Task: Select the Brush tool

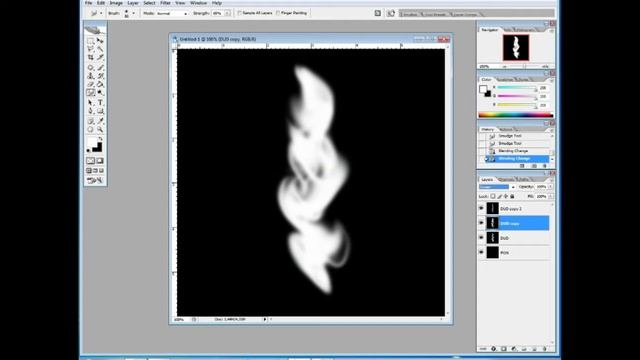Action: (100, 67)
